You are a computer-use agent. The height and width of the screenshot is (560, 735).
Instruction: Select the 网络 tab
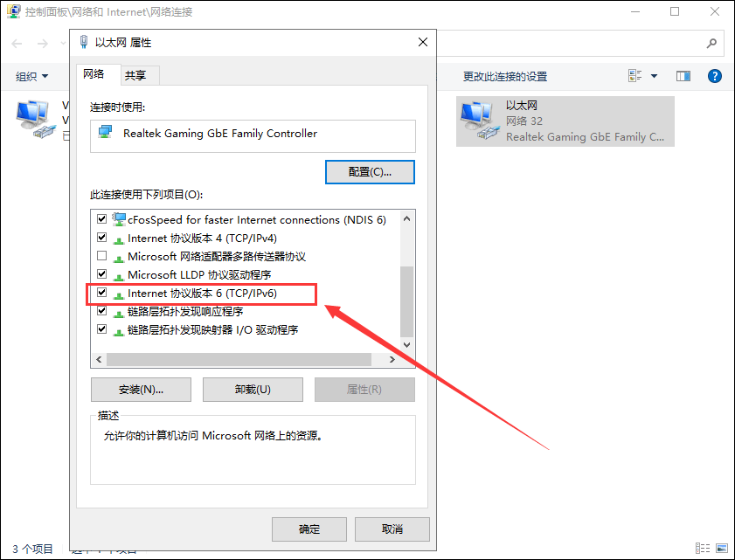[x=94, y=74]
